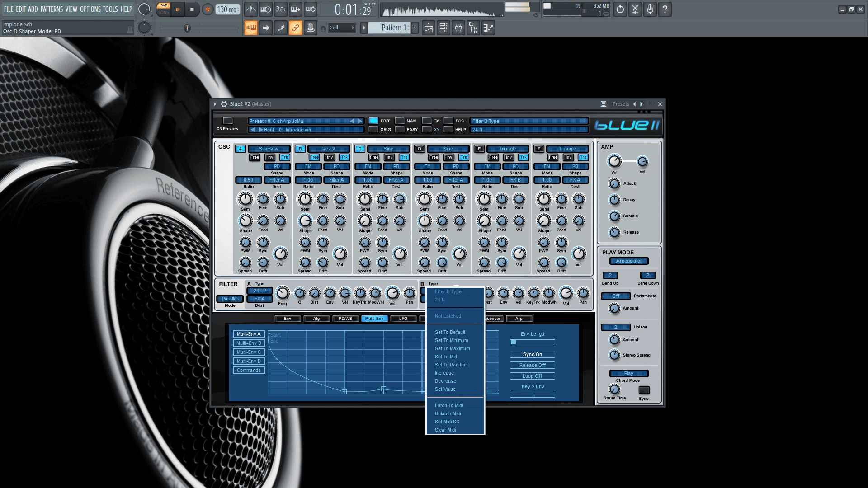The image size is (868, 488).
Task: Click the undo history icon
Action: [620, 9]
